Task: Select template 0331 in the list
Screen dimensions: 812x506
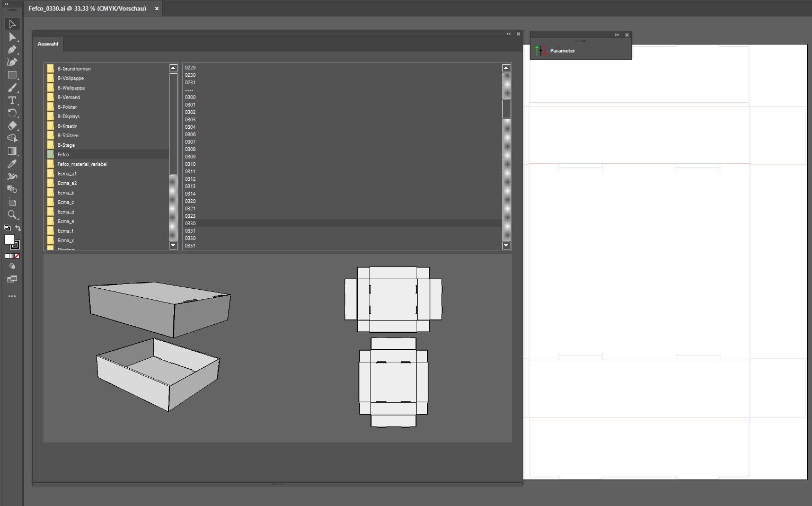Action: [190, 231]
